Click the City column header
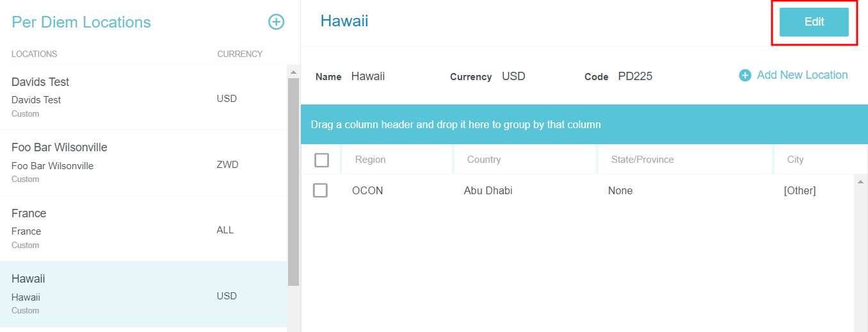The height and width of the screenshot is (332, 868). (x=795, y=160)
